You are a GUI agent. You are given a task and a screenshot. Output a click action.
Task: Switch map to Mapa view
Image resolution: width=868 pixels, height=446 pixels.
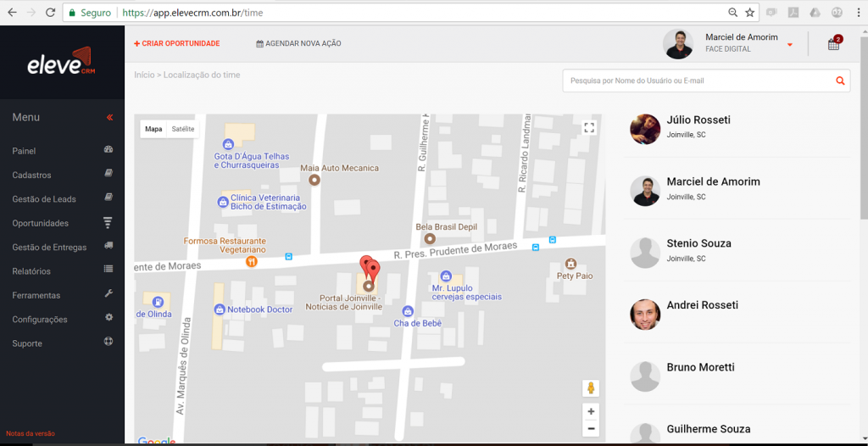(x=153, y=129)
